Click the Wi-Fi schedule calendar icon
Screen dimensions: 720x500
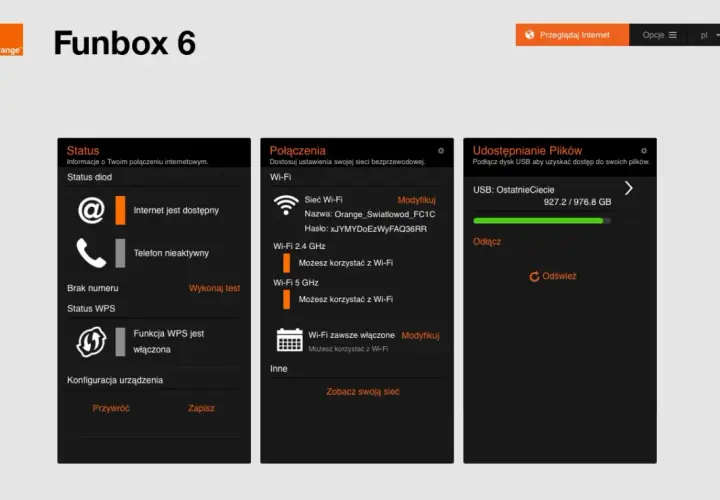click(290, 340)
